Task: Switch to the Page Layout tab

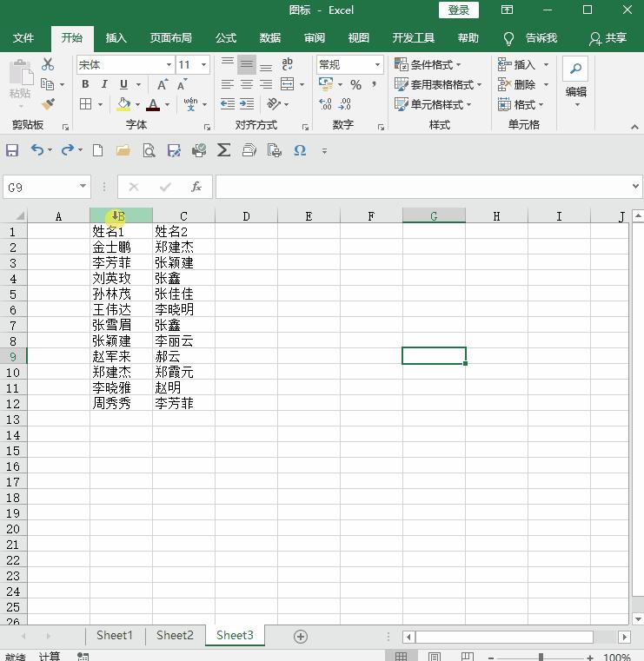Action: pyautogui.click(x=171, y=38)
